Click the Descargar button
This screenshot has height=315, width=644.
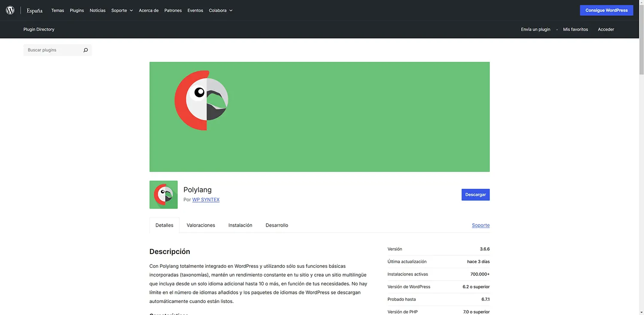click(x=475, y=194)
